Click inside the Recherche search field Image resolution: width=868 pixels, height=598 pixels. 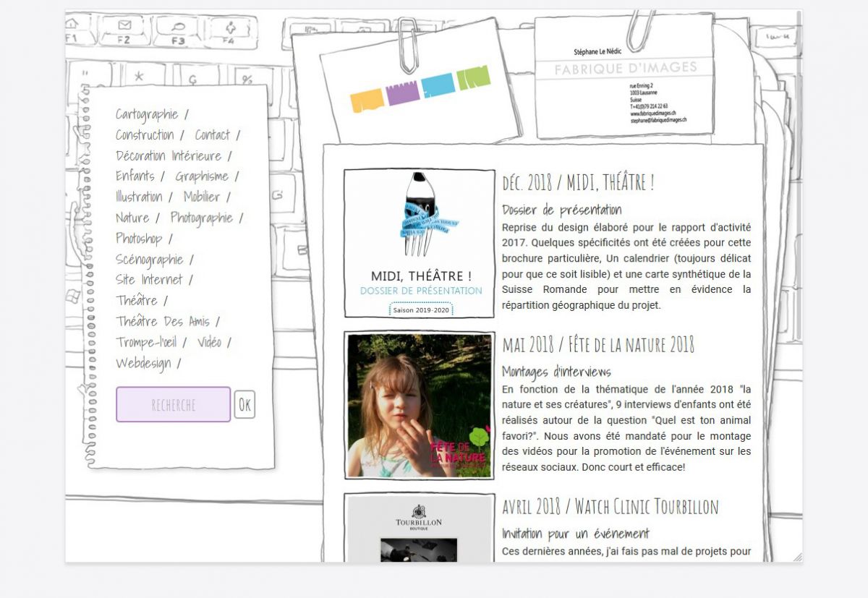coord(174,404)
